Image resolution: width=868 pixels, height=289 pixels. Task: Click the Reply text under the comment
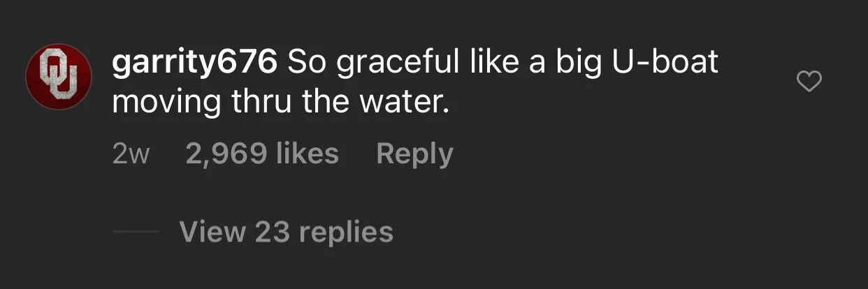[414, 154]
